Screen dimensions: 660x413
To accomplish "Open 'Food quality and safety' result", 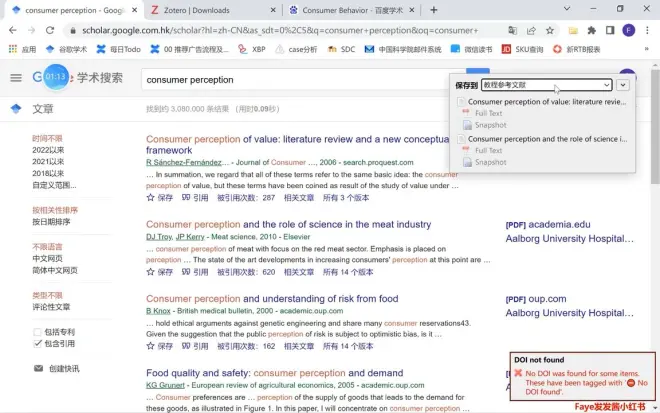I will (x=274, y=373).
